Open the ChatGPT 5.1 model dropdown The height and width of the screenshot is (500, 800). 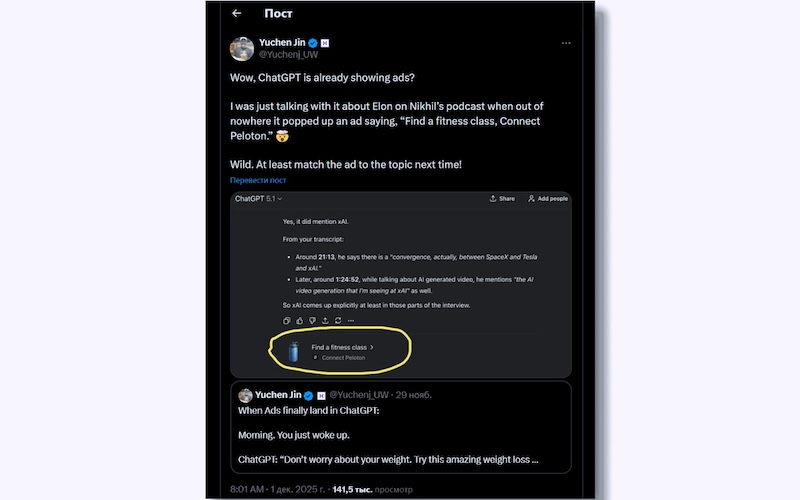point(257,199)
